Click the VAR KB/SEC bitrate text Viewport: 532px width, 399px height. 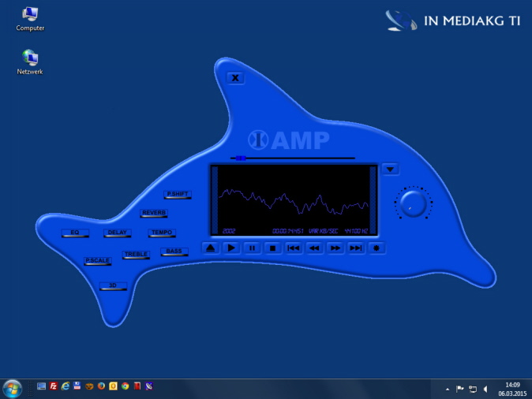tap(324, 231)
